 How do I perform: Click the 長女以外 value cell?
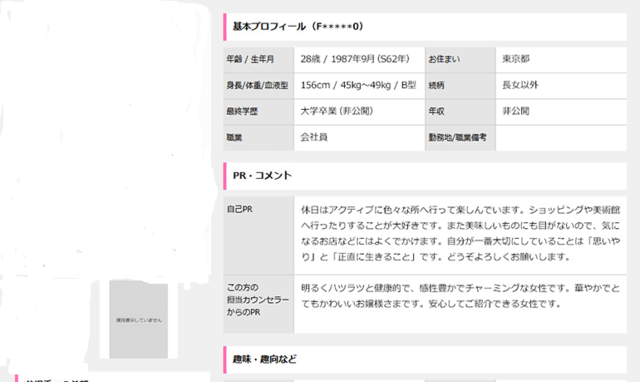(561, 86)
